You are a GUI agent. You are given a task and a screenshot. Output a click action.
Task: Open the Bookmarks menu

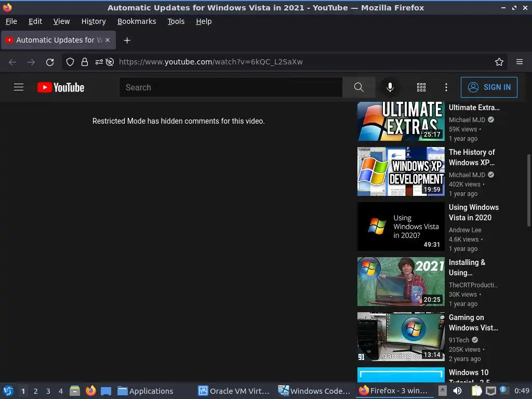tap(137, 21)
